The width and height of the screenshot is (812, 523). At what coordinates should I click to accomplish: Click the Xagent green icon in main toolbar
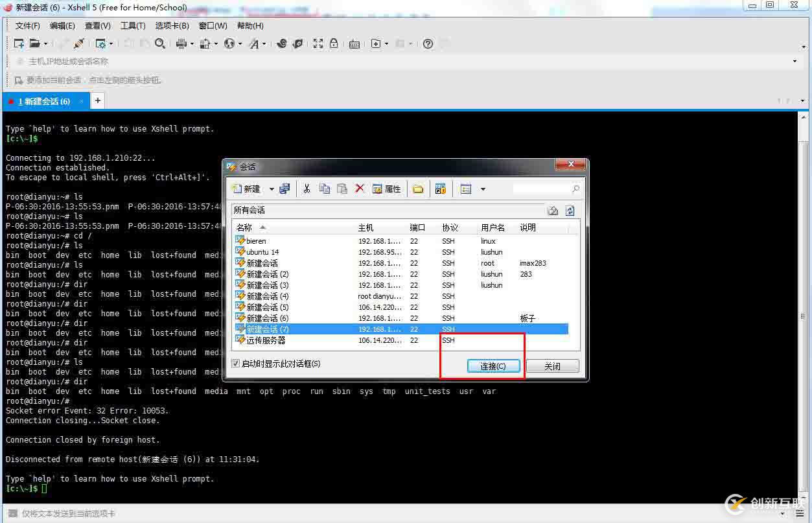(297, 43)
